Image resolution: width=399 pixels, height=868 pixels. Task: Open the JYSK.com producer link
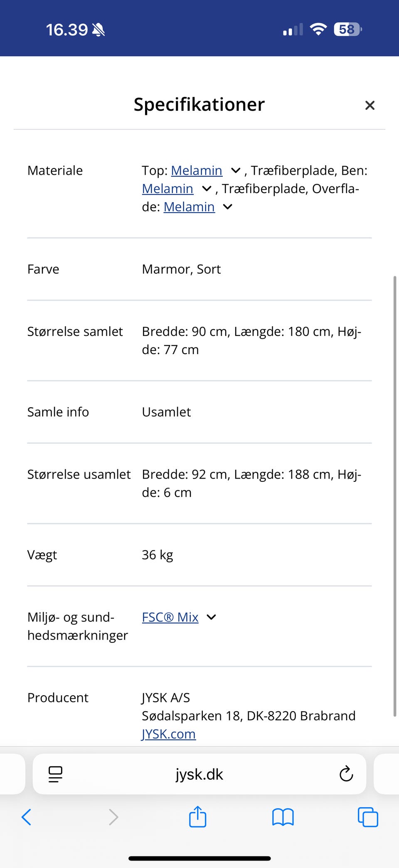pyautogui.click(x=168, y=734)
